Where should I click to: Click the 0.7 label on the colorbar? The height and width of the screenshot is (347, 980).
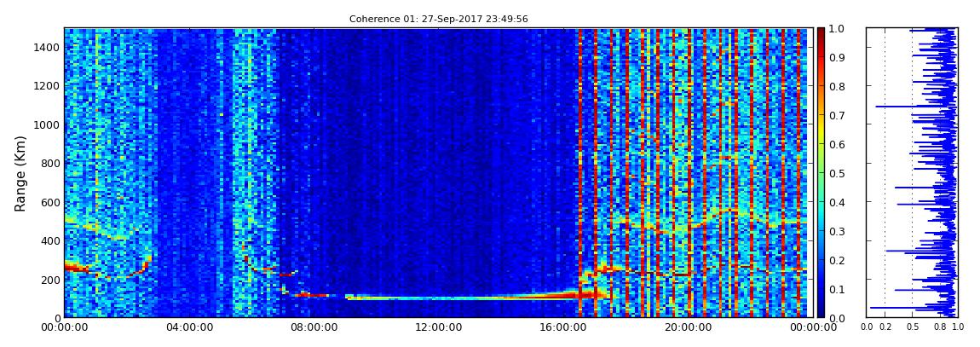click(x=837, y=116)
